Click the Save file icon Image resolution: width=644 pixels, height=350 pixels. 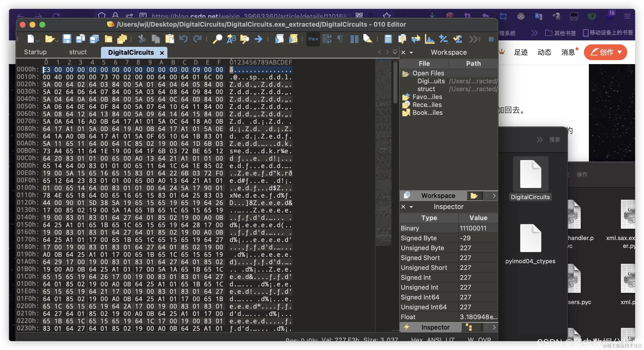click(x=67, y=39)
